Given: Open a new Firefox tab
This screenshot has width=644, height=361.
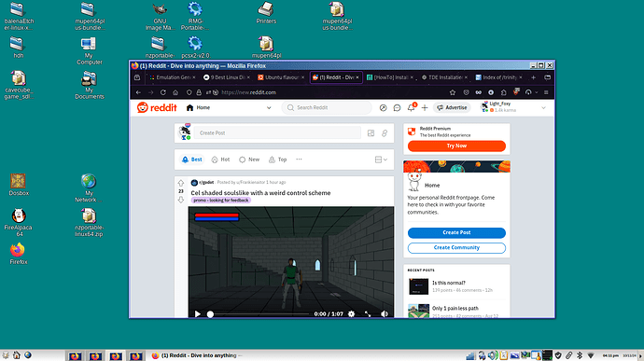Looking at the screenshot, I should click(533, 77).
